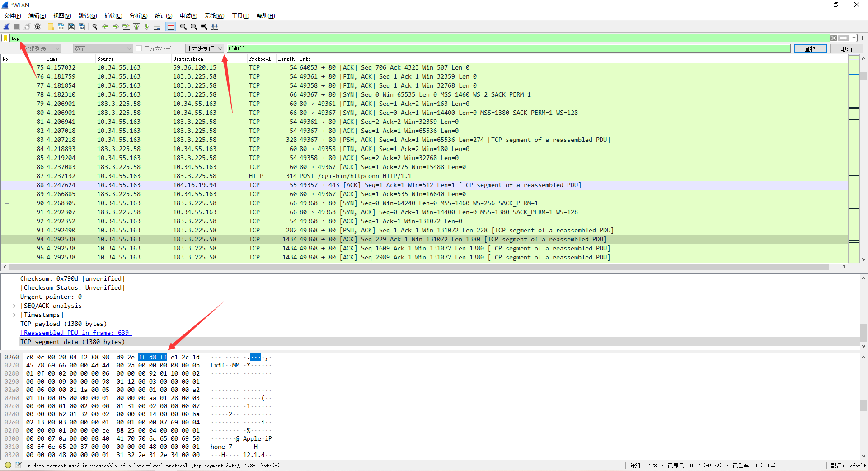Open the 文件(F) menu
The width and height of the screenshot is (868, 471).
13,16
